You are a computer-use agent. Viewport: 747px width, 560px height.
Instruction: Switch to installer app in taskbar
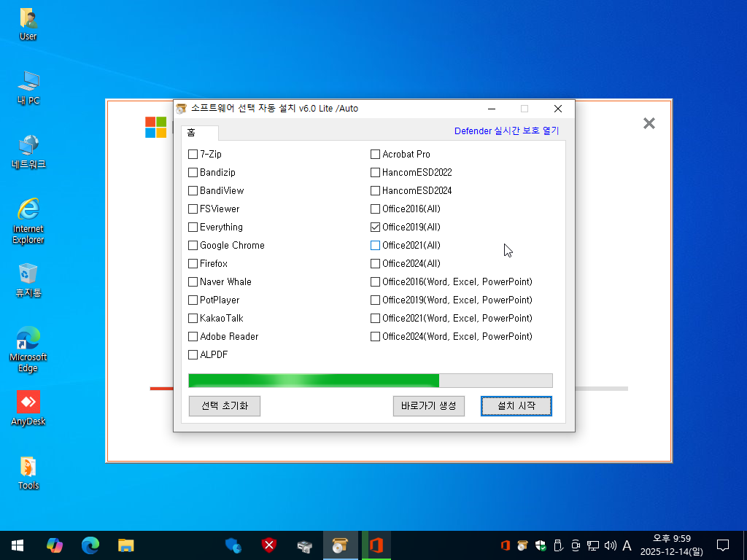(340, 545)
